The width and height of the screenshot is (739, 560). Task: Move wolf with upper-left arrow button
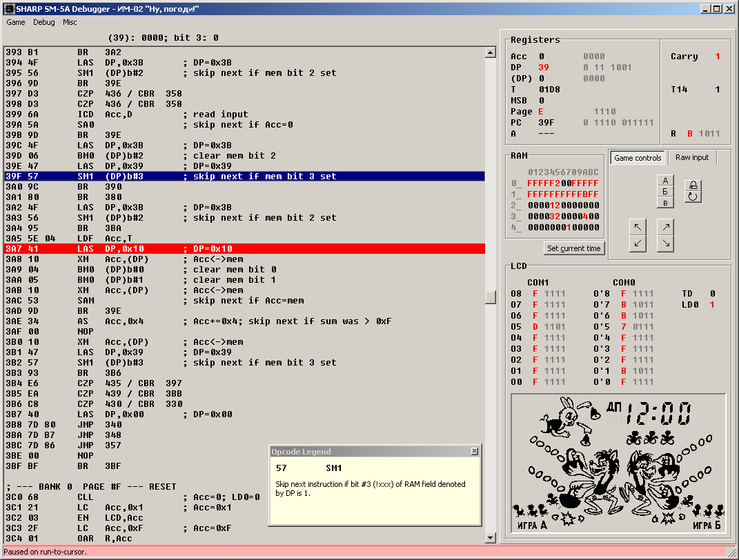click(x=638, y=227)
